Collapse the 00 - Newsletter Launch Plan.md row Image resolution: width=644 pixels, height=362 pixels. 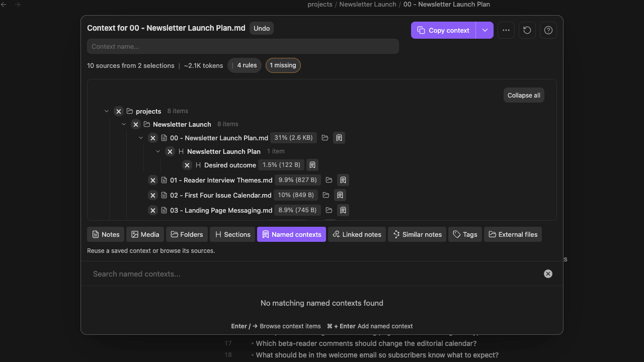click(x=141, y=138)
